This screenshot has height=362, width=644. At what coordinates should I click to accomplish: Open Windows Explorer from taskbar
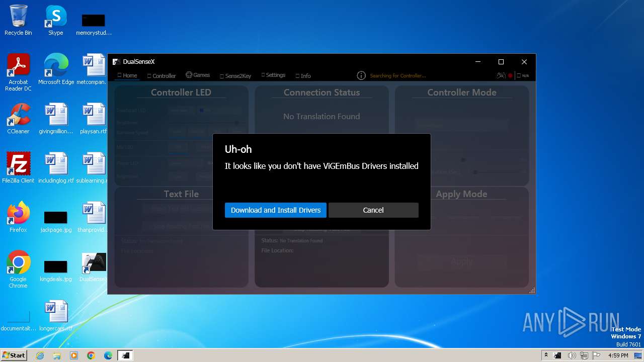[x=57, y=355]
